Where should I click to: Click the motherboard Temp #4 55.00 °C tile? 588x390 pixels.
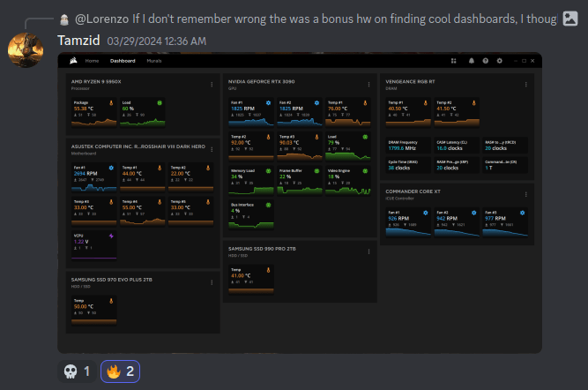pyautogui.click(x=142, y=212)
